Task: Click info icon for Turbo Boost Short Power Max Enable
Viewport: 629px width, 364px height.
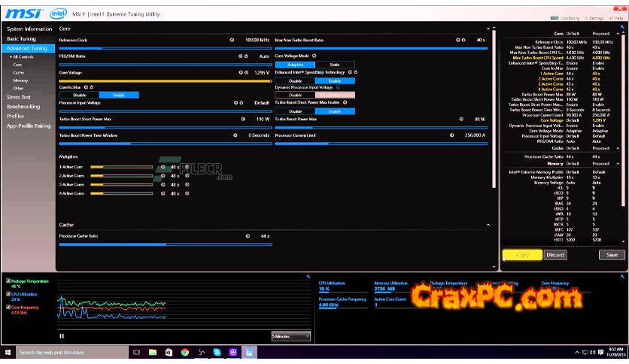Action: [x=345, y=102]
